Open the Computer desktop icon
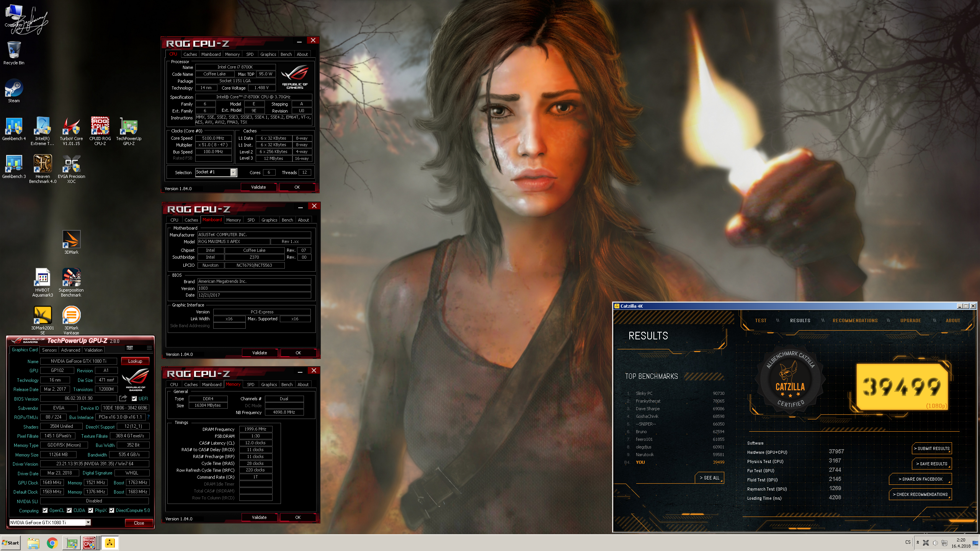980x551 pixels. [14, 16]
